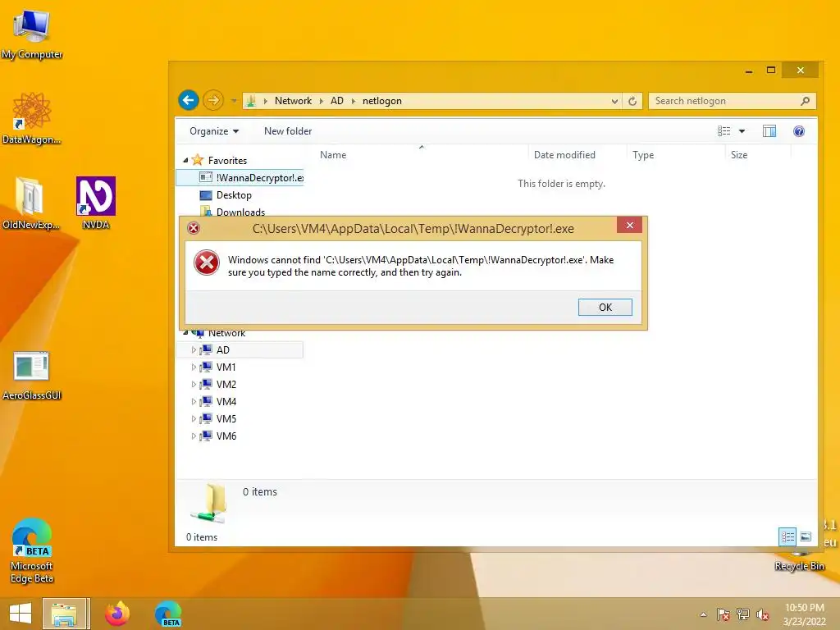Toggle the preview pane button
This screenshot has width=840, height=630.
(769, 131)
